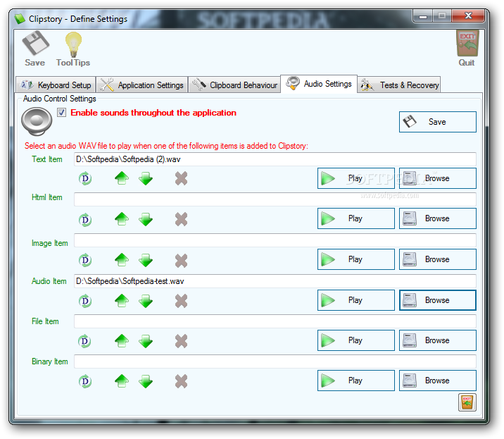Close the Clipstory Define Settings window
The image size is (504, 439).
[x=468, y=16]
